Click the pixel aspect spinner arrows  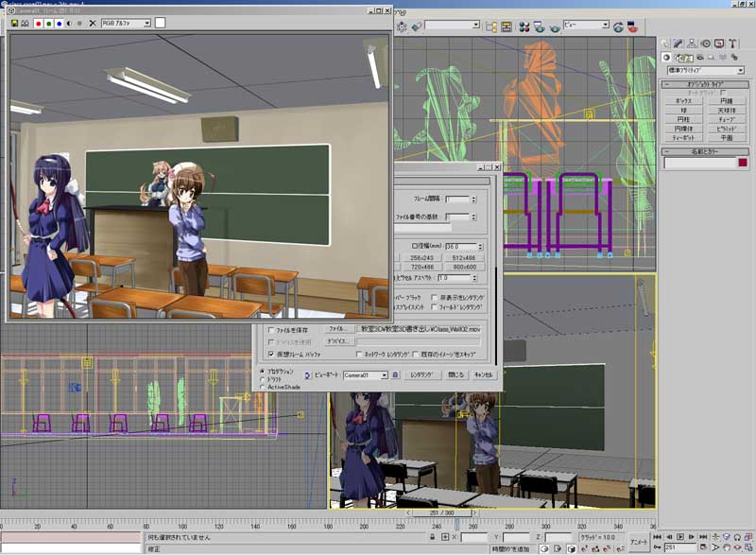[x=474, y=278]
